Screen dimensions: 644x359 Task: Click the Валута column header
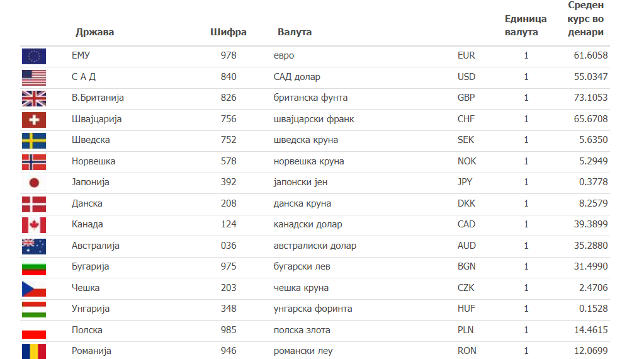pos(295,32)
